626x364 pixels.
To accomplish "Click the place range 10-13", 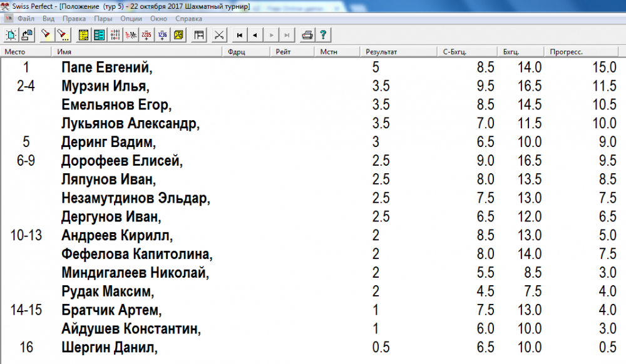I will point(26,236).
